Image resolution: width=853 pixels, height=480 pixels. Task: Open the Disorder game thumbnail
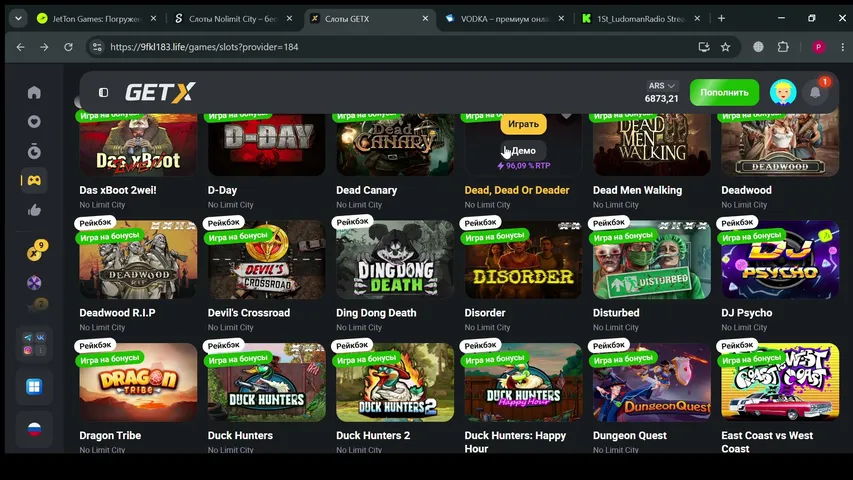(523, 260)
